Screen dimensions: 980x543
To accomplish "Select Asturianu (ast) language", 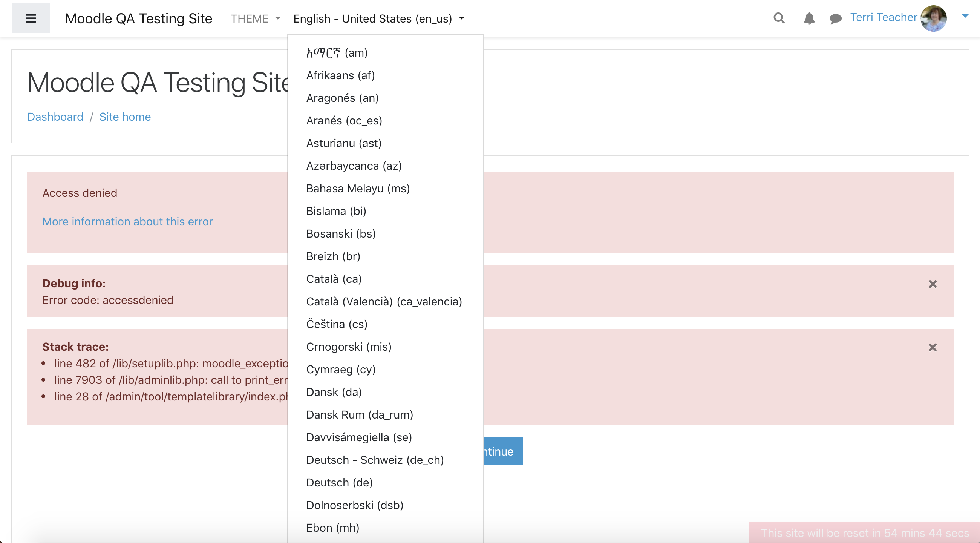I will 385,143.
